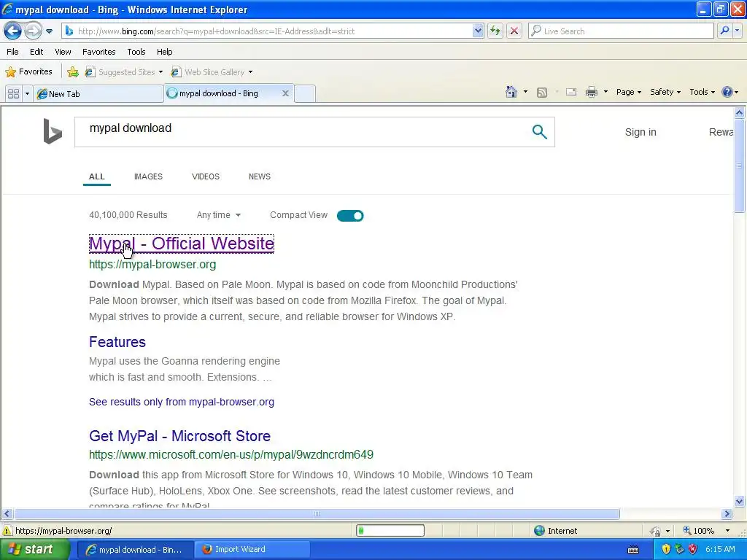
Task: Click the Start button
Action: click(34, 550)
